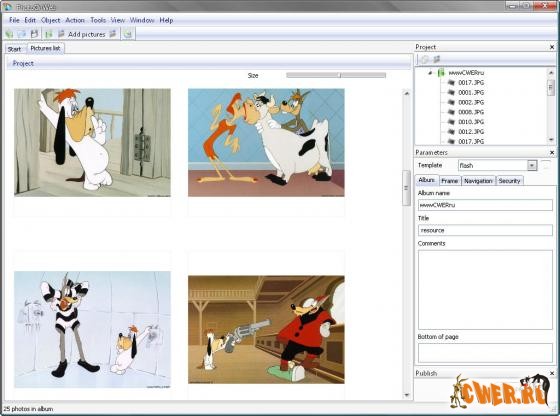Viewport: 560px width, 416px height.
Task: Click the green icon left of Add pictures
Action: (49, 34)
